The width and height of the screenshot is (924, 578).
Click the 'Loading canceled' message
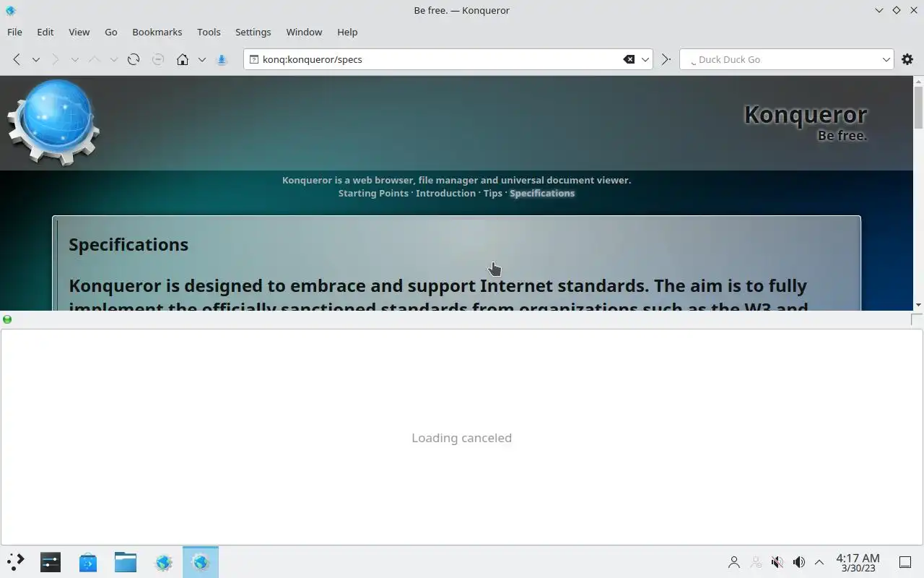461,438
